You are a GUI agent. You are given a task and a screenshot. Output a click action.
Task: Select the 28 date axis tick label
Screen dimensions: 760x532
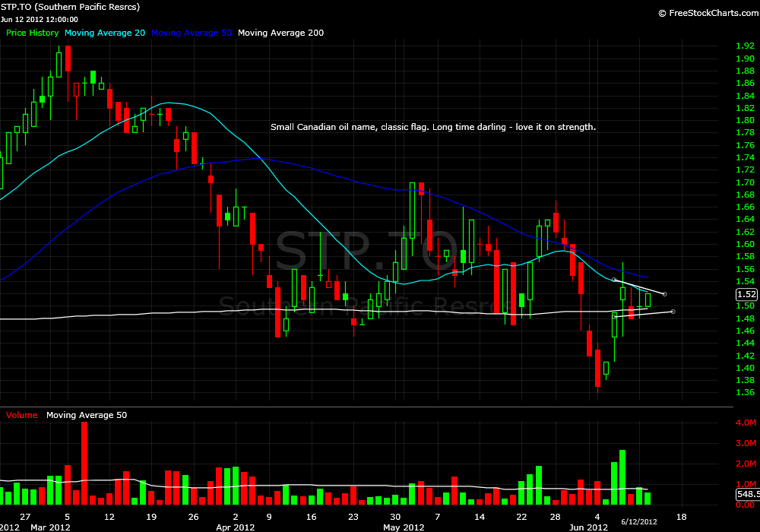pyautogui.click(x=556, y=517)
